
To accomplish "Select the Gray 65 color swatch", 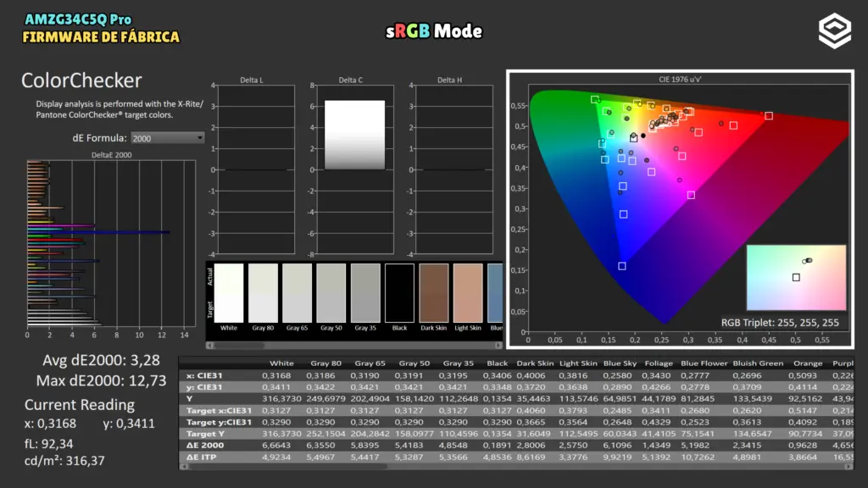I will click(x=298, y=292).
